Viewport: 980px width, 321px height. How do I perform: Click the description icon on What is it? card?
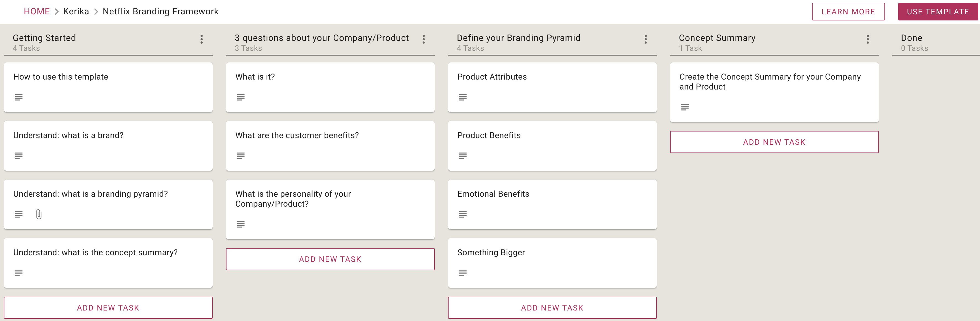tap(241, 97)
